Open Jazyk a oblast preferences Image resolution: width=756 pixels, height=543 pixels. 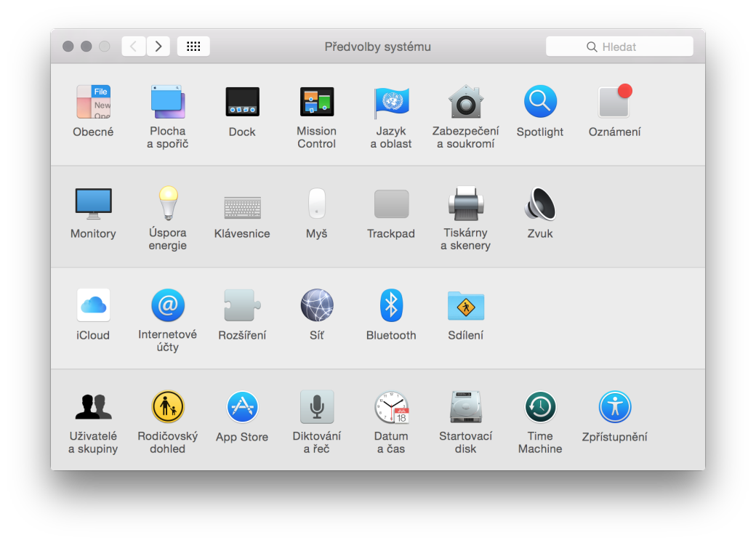391,101
